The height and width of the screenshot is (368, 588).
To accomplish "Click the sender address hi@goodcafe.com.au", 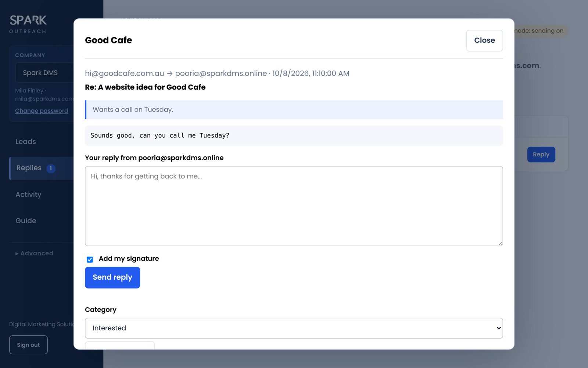I will point(125,73).
